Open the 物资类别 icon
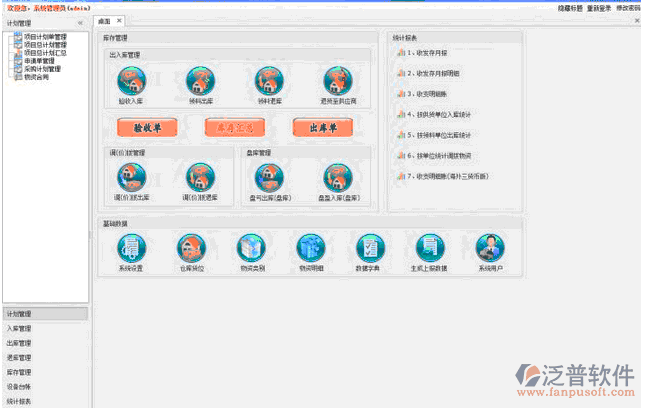645x408 pixels. [251, 248]
